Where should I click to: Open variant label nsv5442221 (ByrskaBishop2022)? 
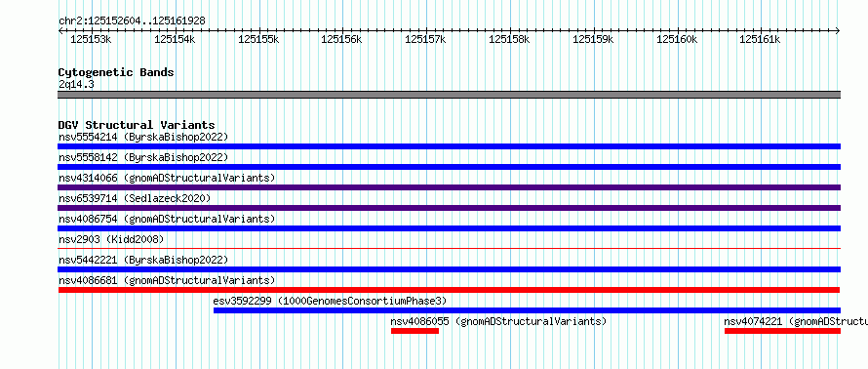coord(143,260)
